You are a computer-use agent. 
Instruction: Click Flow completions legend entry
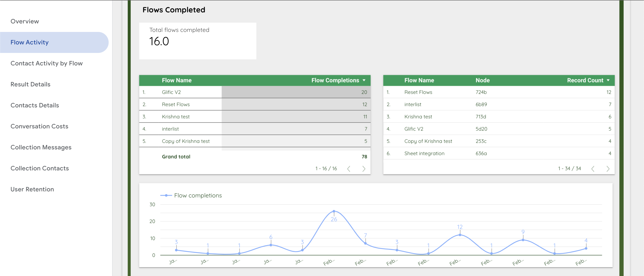(x=191, y=195)
